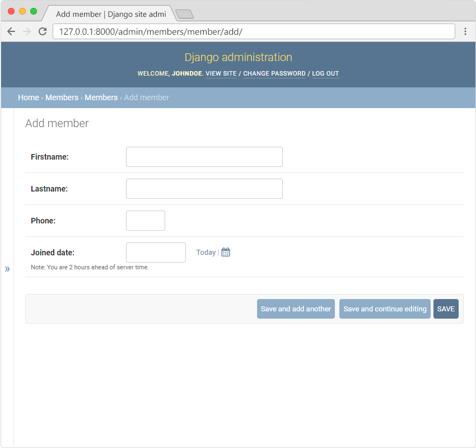Go to Home in breadcrumbs
Viewport: 476px width, 448px height.
(29, 97)
